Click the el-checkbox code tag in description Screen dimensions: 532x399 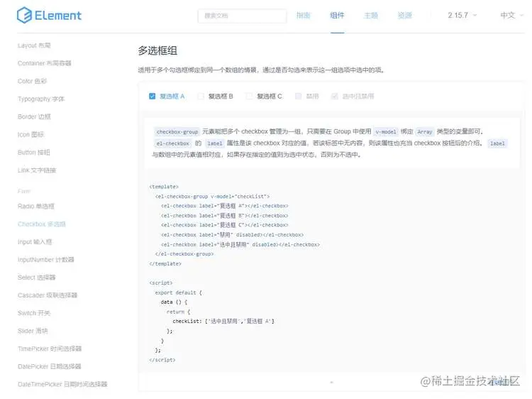point(172,143)
